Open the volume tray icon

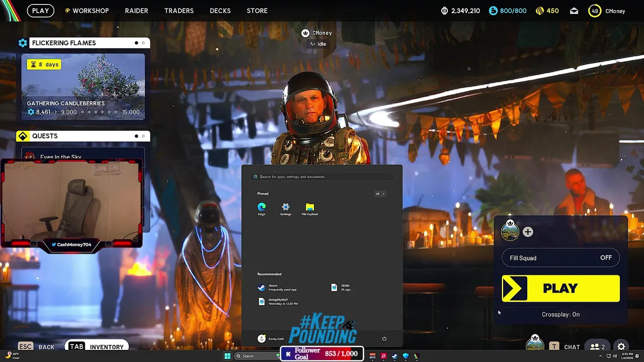click(615, 356)
